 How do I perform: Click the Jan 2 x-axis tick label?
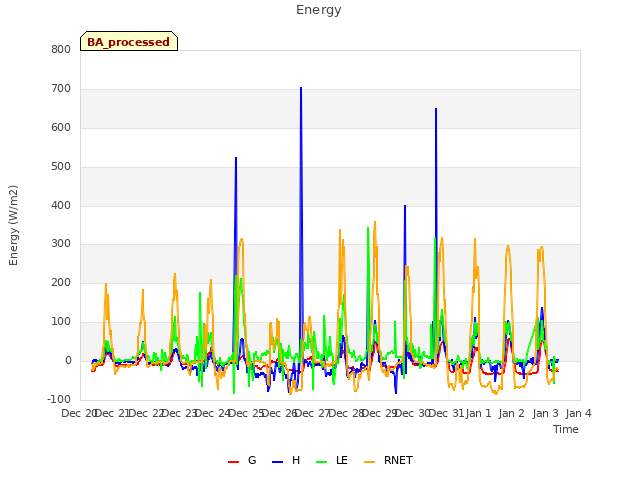[x=511, y=413]
